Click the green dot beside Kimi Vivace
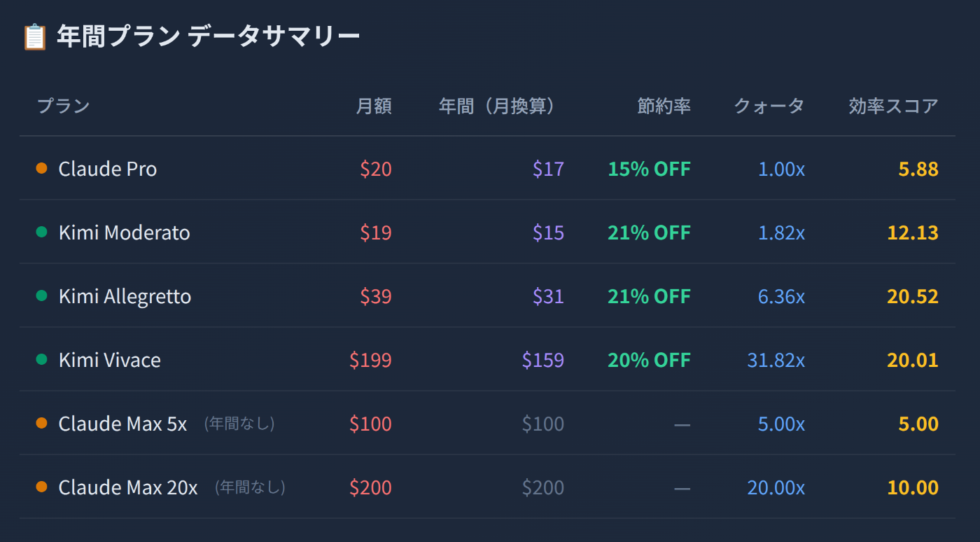980x542 pixels. 41,359
